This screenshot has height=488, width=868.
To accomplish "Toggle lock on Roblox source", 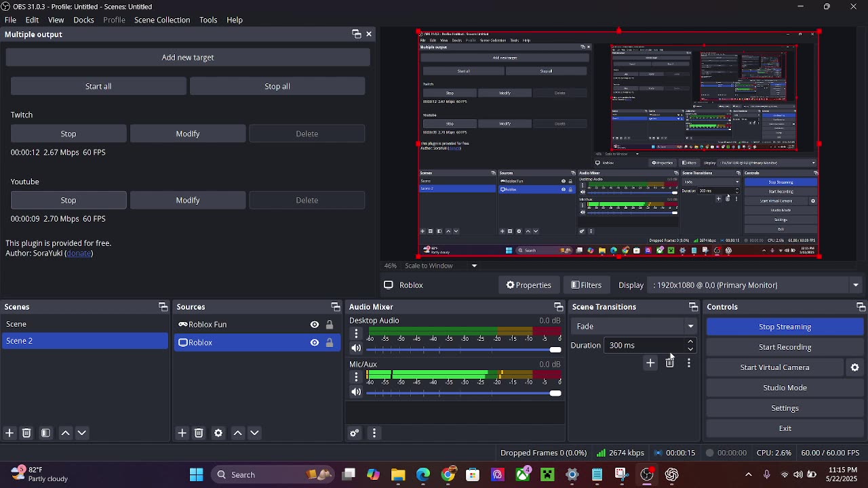I will 330,342.
